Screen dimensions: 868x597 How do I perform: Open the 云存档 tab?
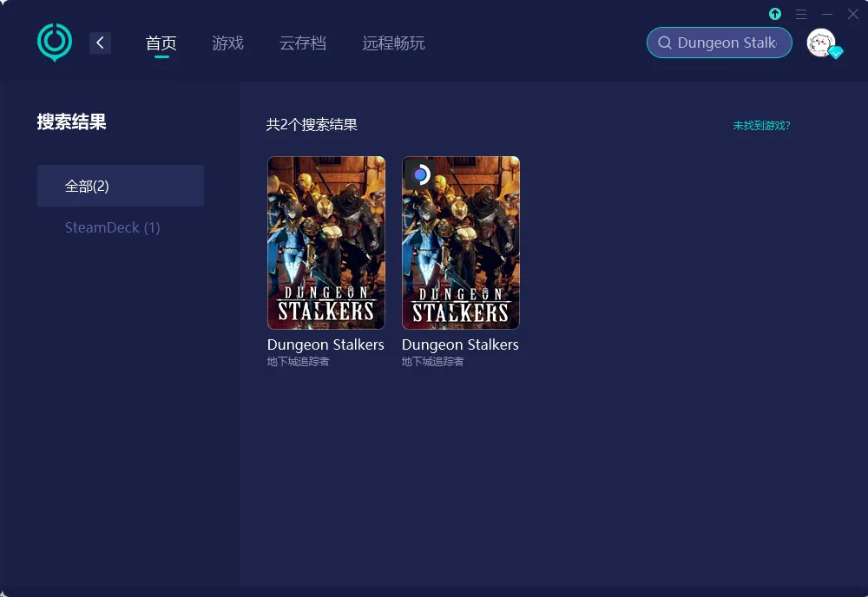pos(303,43)
